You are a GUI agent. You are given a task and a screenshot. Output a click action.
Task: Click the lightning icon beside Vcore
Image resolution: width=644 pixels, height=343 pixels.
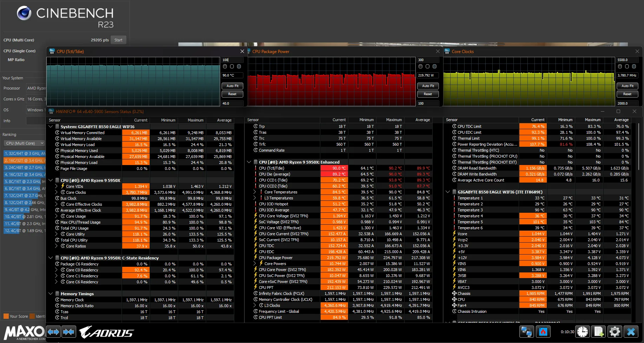(454, 234)
